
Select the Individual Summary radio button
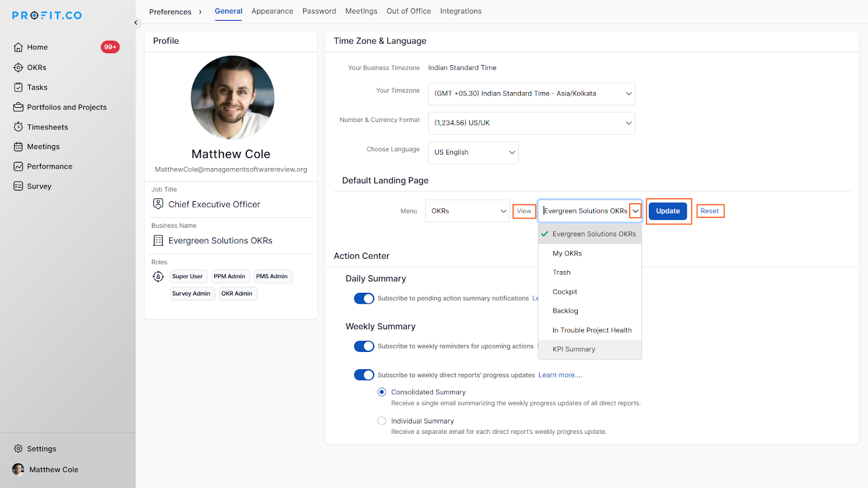(382, 421)
